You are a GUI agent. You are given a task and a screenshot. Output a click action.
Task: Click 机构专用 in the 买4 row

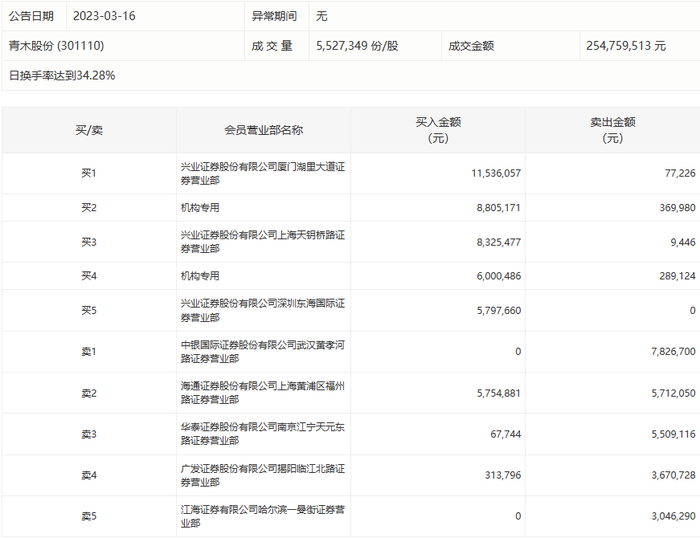coord(200,276)
